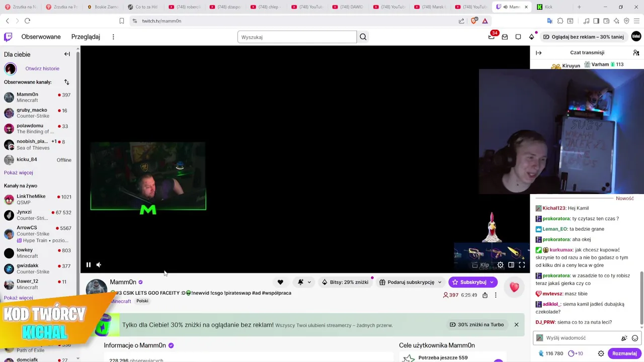Open the Bits diamond icon in the top bar
Image resolution: width=644 pixels, height=362 pixels.
click(532, 37)
